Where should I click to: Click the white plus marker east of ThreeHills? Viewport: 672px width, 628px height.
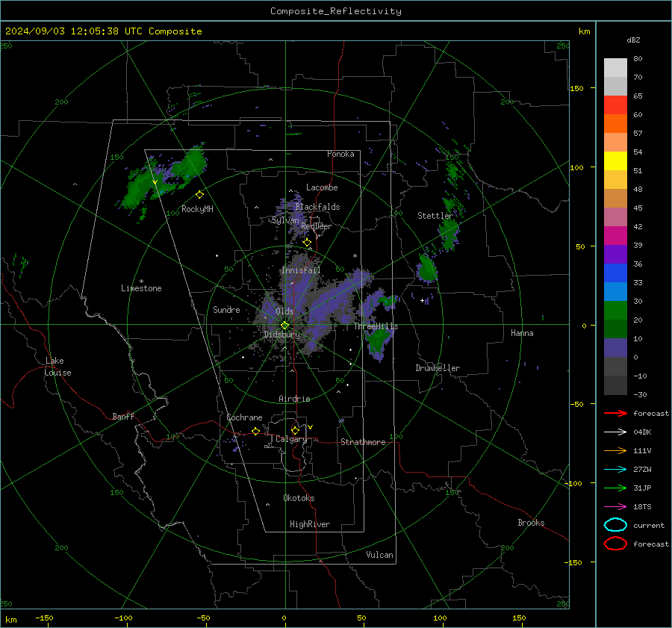tap(422, 300)
